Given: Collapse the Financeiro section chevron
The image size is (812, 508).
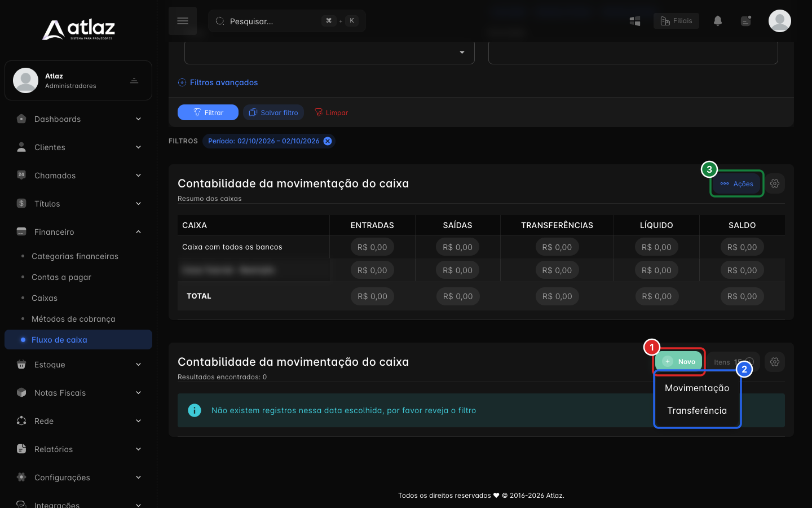Looking at the screenshot, I should click(138, 232).
